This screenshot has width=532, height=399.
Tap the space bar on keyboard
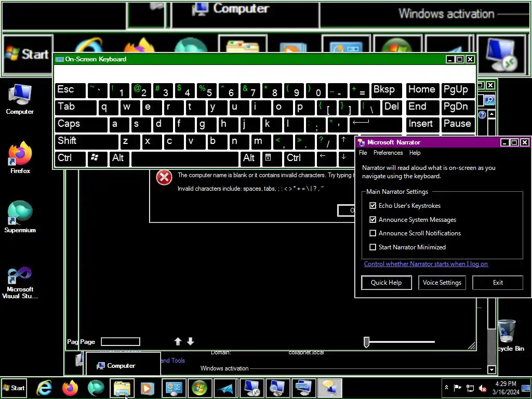185,158
